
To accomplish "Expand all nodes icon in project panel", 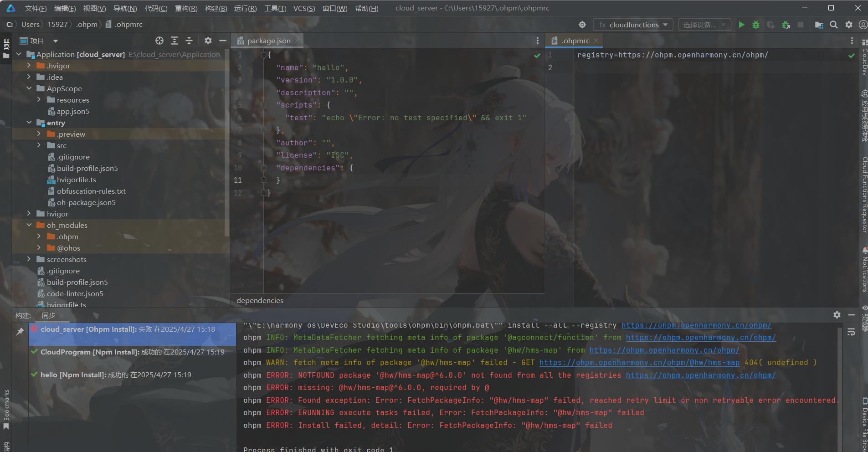I will [175, 41].
